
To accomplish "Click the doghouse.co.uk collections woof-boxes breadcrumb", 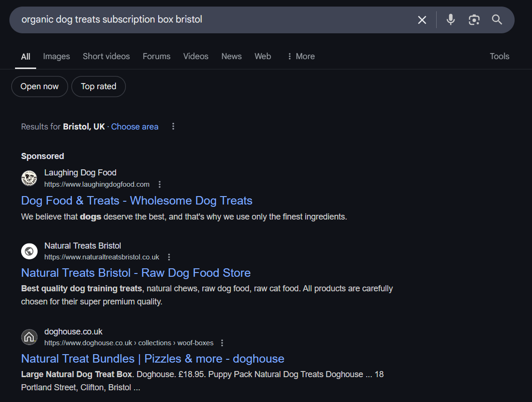I will [129, 343].
